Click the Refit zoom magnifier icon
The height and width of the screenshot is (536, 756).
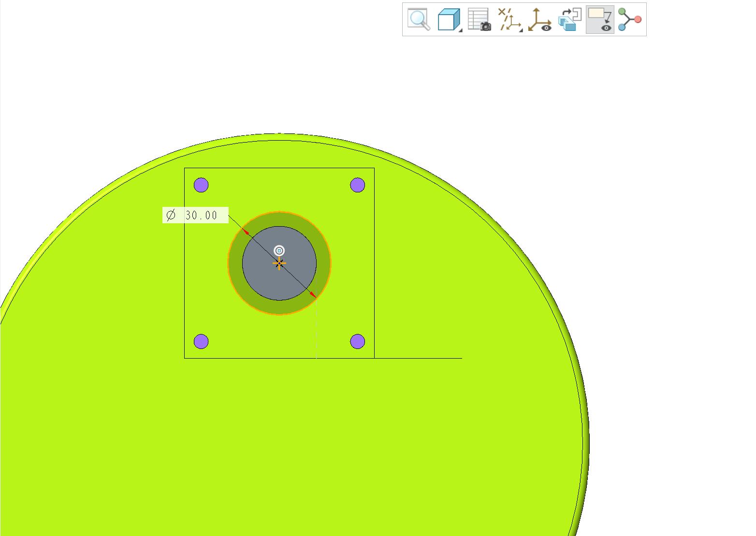tap(419, 19)
